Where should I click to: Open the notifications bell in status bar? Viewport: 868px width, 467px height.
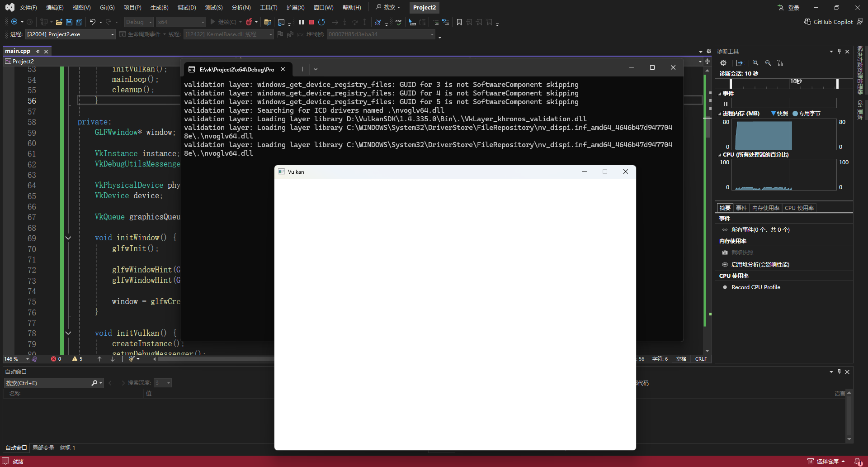click(x=857, y=461)
